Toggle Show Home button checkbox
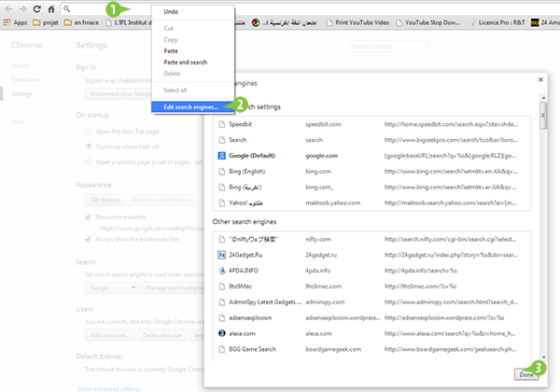 [89, 217]
